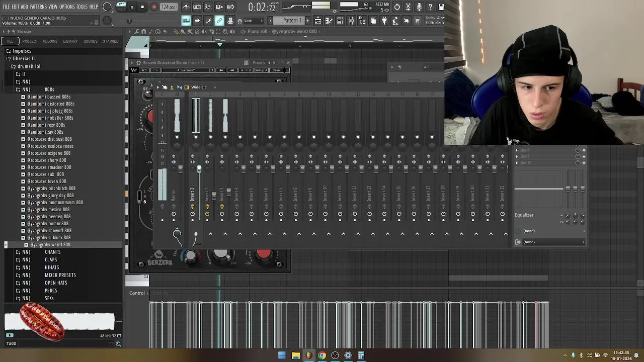Open the plugin picker plug icon
The image size is (644, 362).
(384, 21)
